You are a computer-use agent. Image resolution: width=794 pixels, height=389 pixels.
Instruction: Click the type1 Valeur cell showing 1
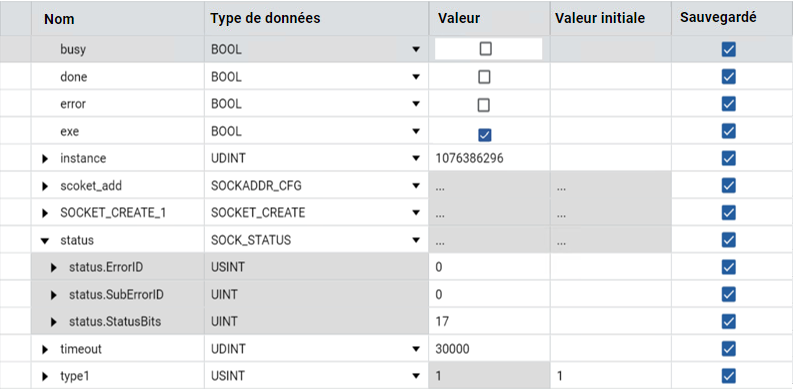tap(489, 376)
